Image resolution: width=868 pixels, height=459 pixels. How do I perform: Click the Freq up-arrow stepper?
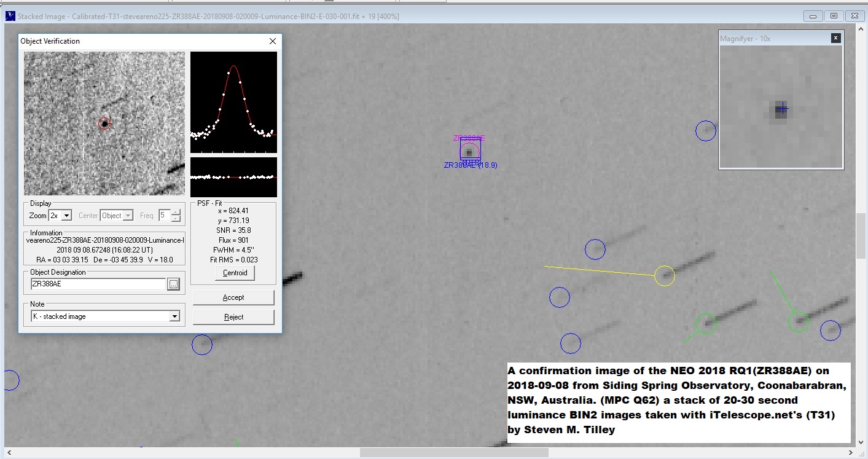click(174, 212)
